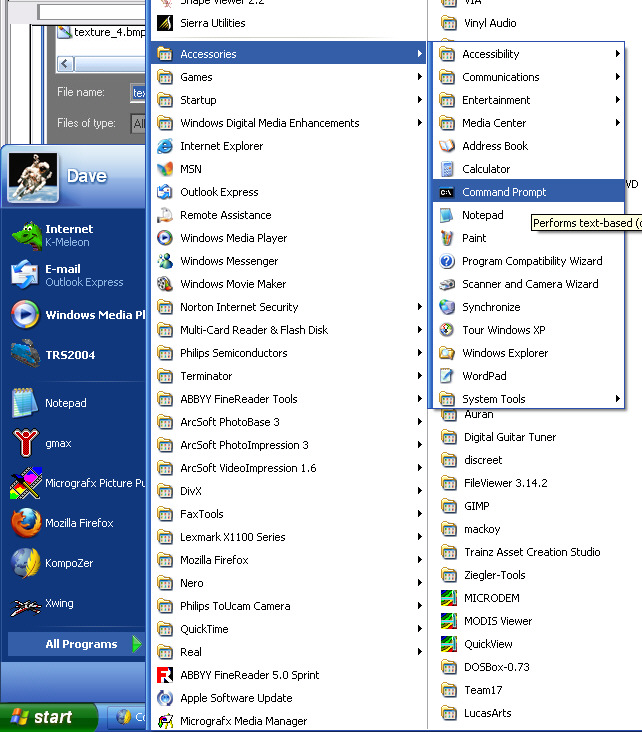
Task: Expand Games submenu arrow
Action: [420, 77]
